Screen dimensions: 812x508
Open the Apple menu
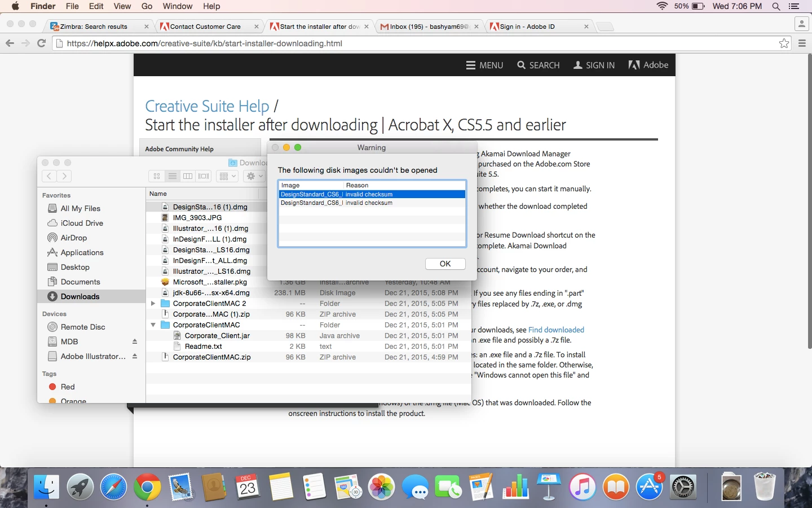15,6
